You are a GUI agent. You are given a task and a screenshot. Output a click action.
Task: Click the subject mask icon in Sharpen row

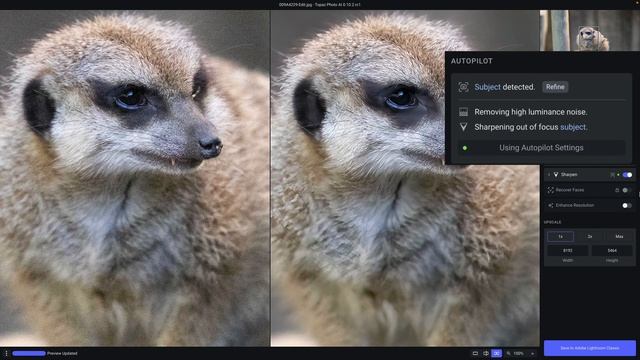[x=612, y=175]
